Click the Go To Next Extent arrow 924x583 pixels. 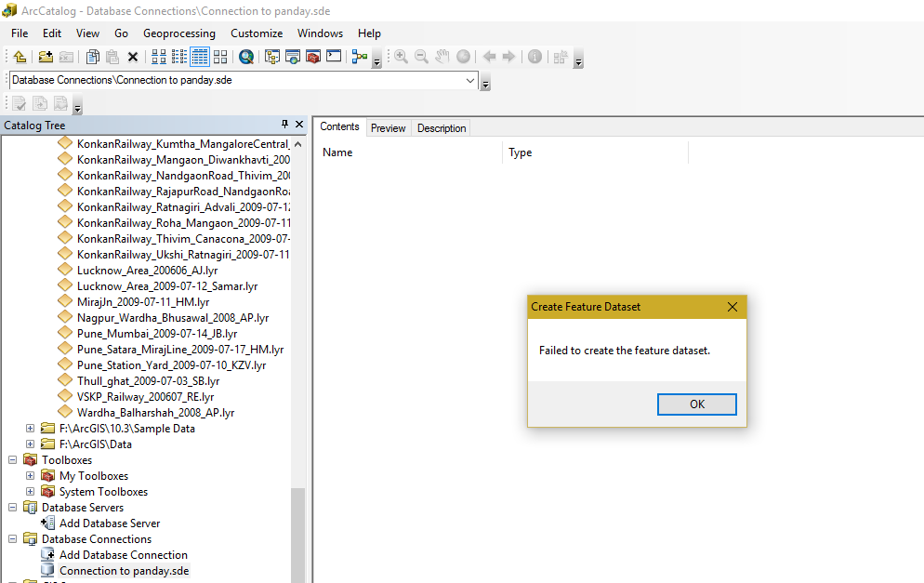coord(508,57)
